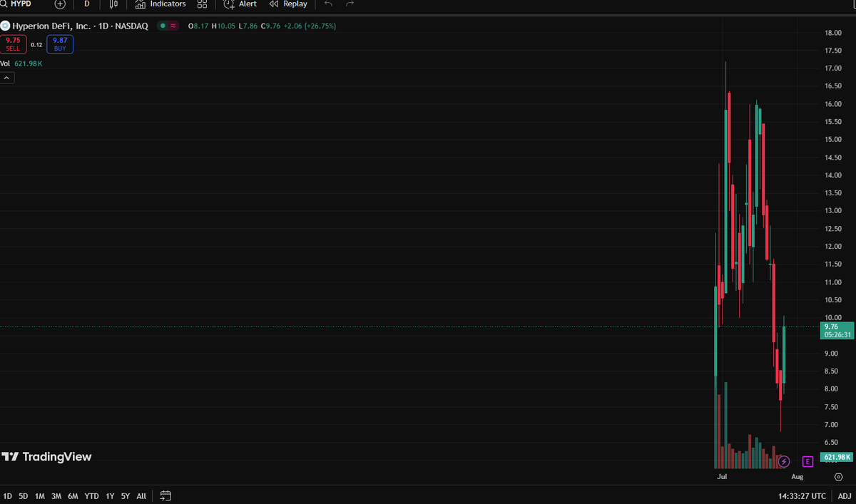Image resolution: width=856 pixels, height=504 pixels.
Task: Click the 9.75 SELL button
Action: 13,44
